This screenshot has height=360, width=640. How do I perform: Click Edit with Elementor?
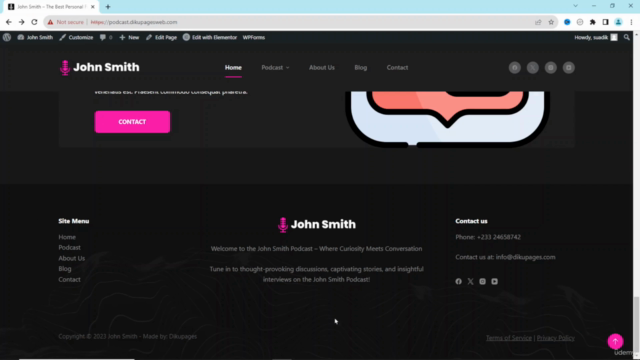point(210,37)
